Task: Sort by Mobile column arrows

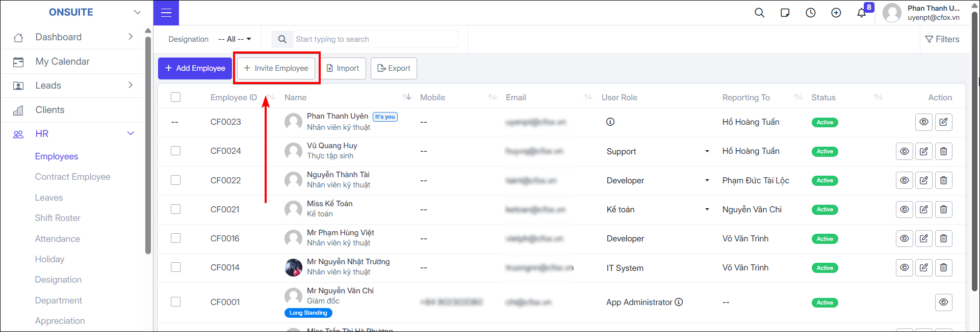Action: [x=492, y=97]
